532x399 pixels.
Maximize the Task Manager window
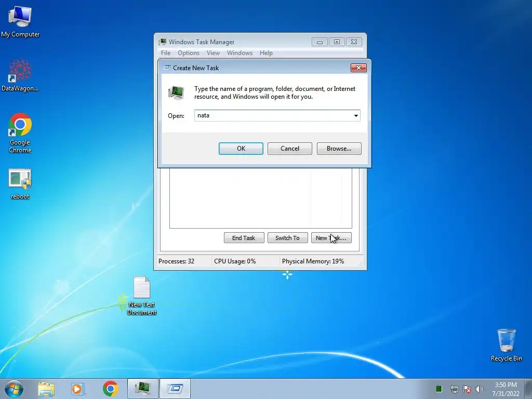tap(337, 42)
